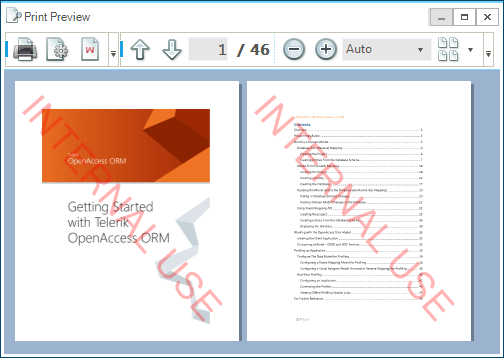Click the page layout four-pages icon
Viewport: 504px width, 360px height.
[448, 49]
